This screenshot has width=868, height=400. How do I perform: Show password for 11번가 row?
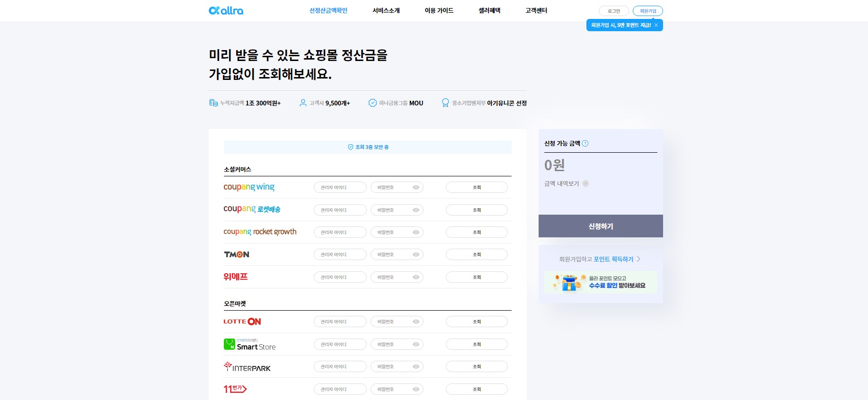pyautogui.click(x=416, y=389)
